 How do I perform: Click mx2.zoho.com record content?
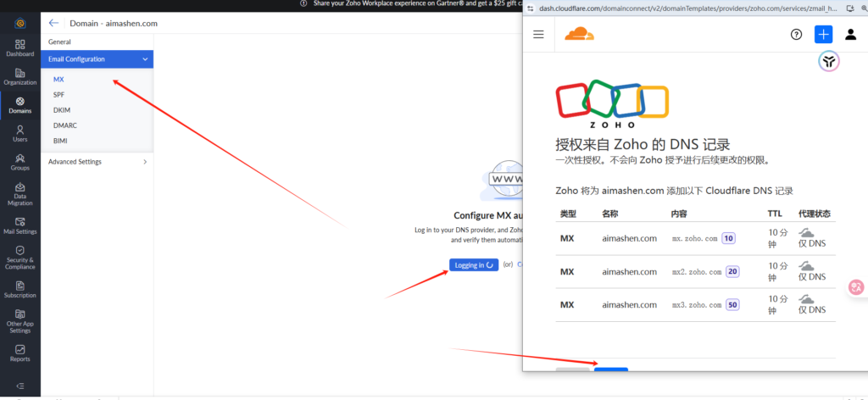(x=697, y=272)
